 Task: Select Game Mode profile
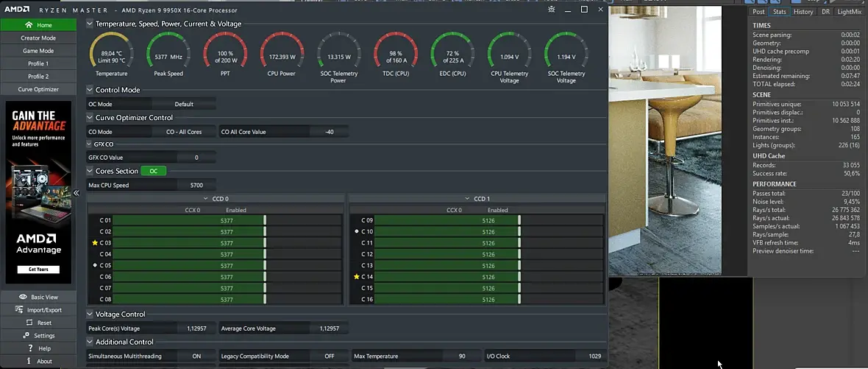pos(38,51)
